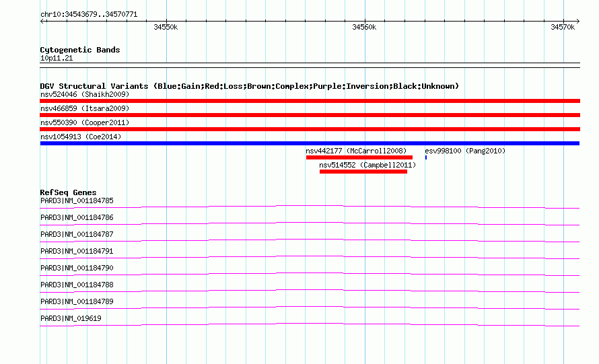This screenshot has height=364, width=599.
Task: Click the PARD3|NM_001184791 transcript label
Action: tap(77, 251)
